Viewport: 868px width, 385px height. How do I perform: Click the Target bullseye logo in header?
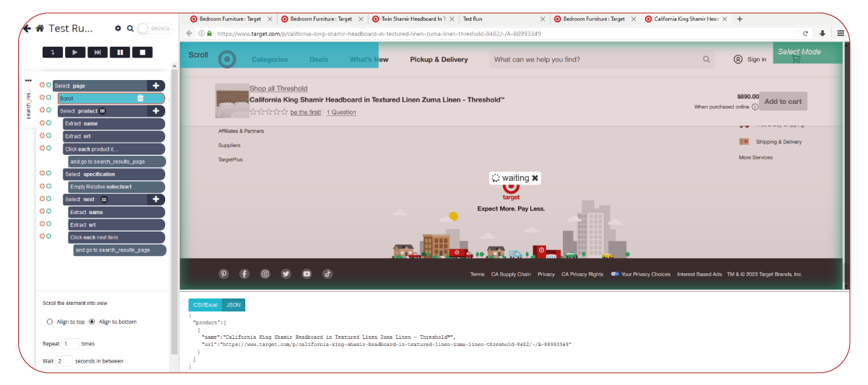227,59
